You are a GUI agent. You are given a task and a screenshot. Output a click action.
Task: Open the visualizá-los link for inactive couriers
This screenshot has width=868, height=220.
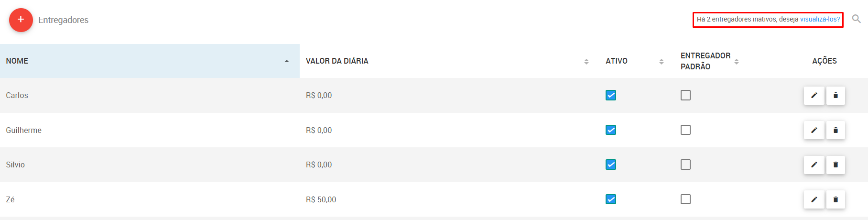pyautogui.click(x=820, y=20)
